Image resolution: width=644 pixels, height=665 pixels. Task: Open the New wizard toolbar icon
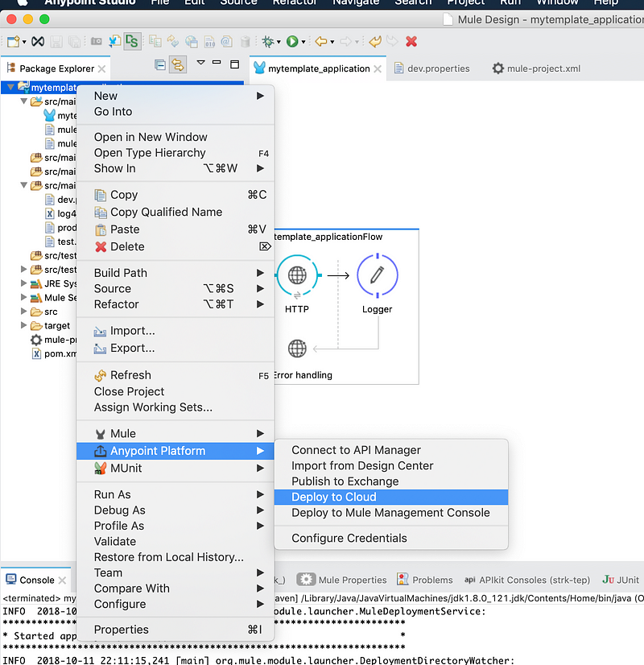pyautogui.click(x=13, y=42)
